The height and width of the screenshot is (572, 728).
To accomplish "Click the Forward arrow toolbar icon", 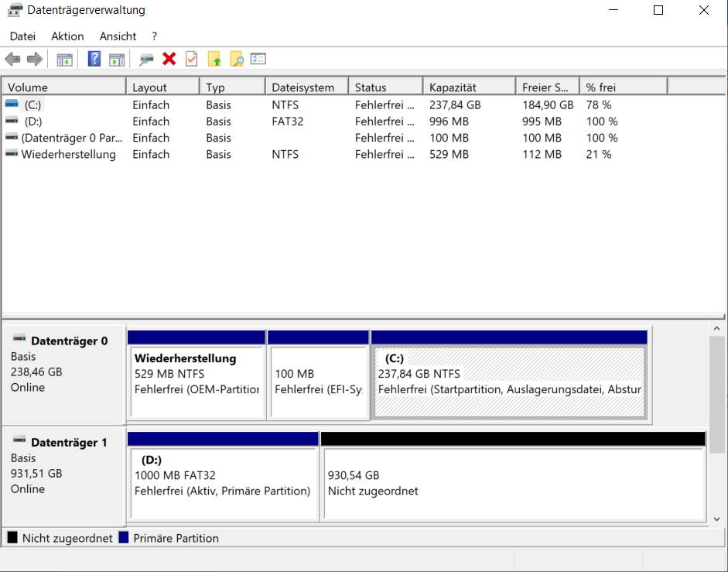I will click(x=35, y=59).
